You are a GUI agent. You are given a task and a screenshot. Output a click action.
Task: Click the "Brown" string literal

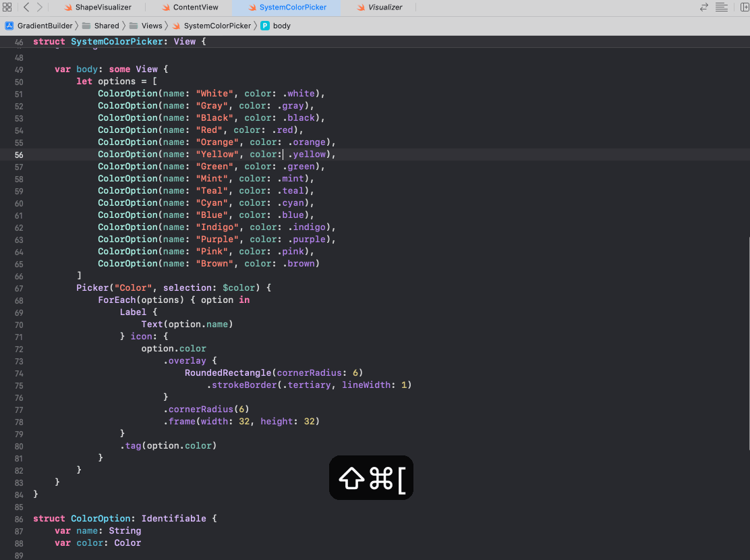coord(214,264)
